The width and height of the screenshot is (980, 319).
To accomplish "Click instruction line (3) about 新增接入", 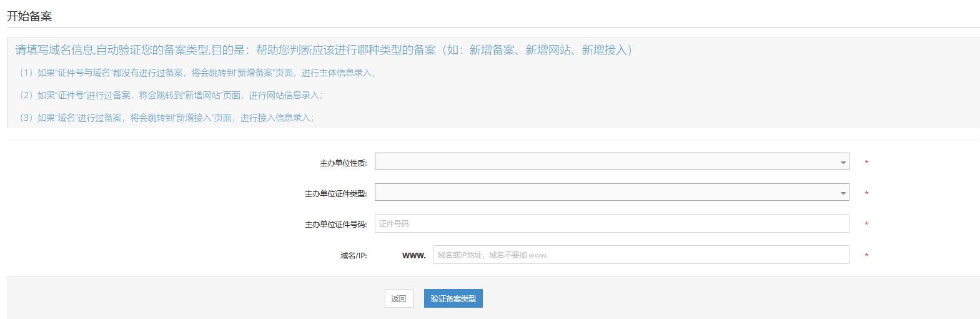I will 166,118.
